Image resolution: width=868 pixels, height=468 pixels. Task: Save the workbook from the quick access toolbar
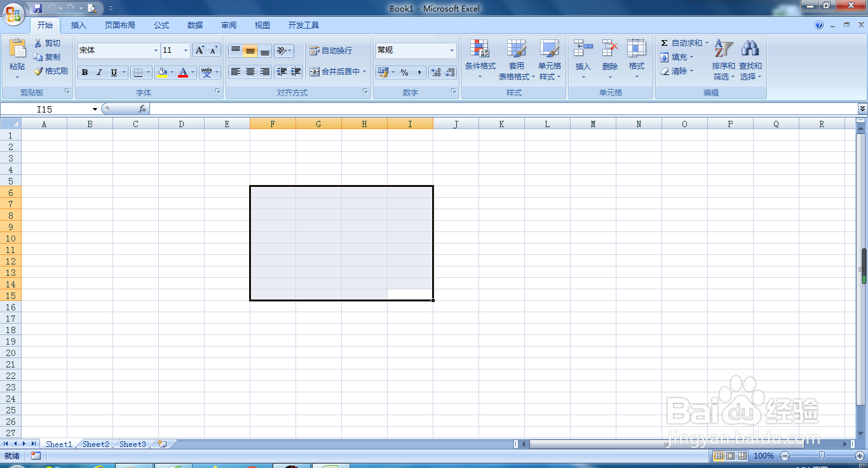click(x=37, y=8)
